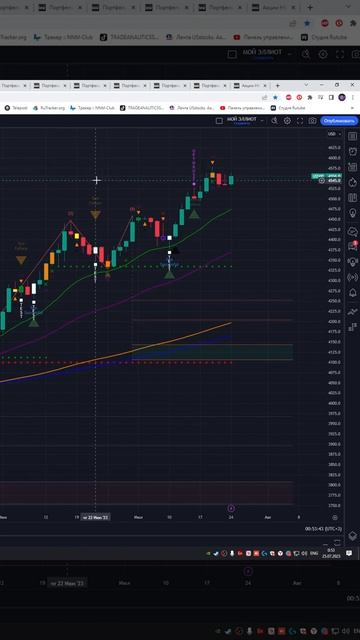Open the broadcast streams icon in sidebar
The image size is (360, 640).
[353, 278]
